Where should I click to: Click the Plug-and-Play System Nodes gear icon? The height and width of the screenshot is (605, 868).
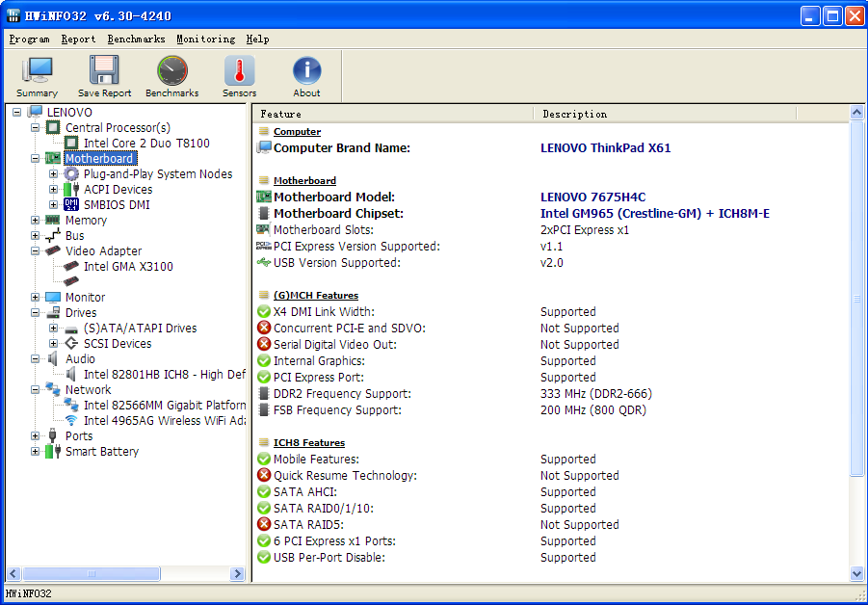point(71,173)
